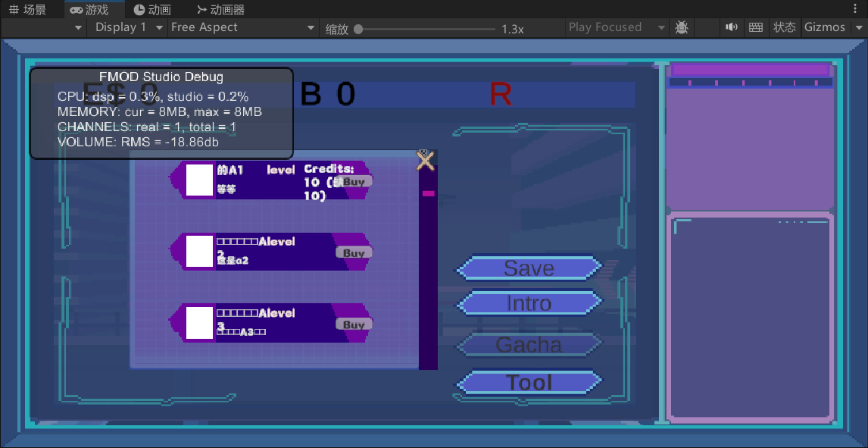Open the Gizmos dropdown arrow

coord(859,27)
